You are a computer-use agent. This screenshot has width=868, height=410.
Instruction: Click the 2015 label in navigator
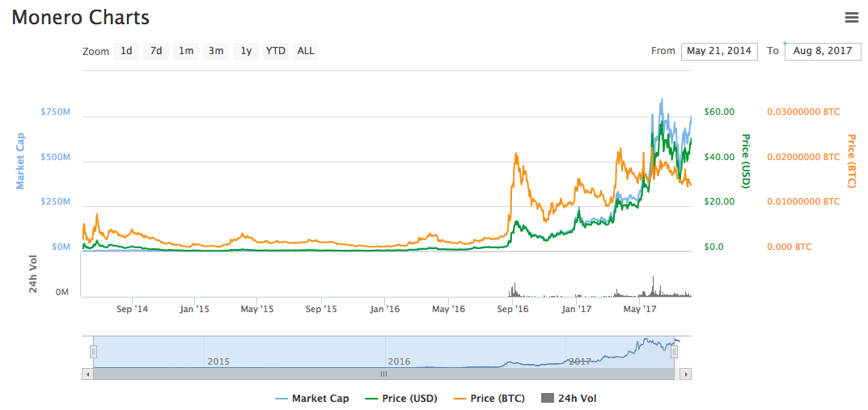pos(218,361)
